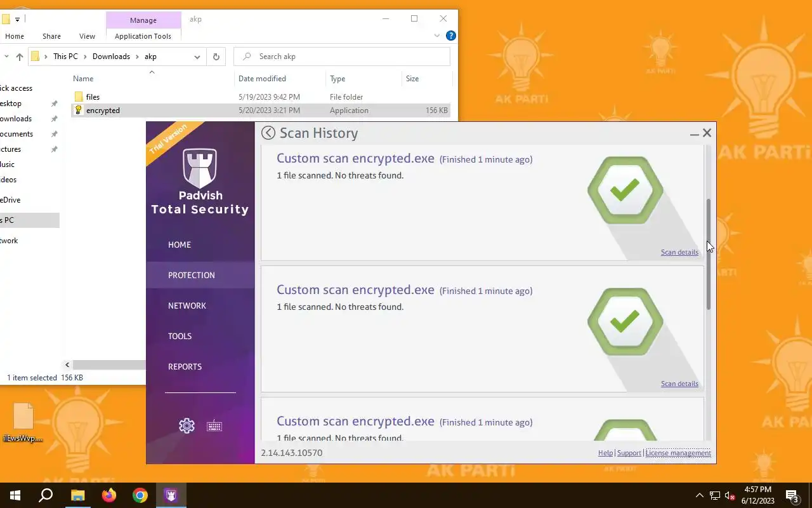Open the View ribbon tab

(x=87, y=36)
